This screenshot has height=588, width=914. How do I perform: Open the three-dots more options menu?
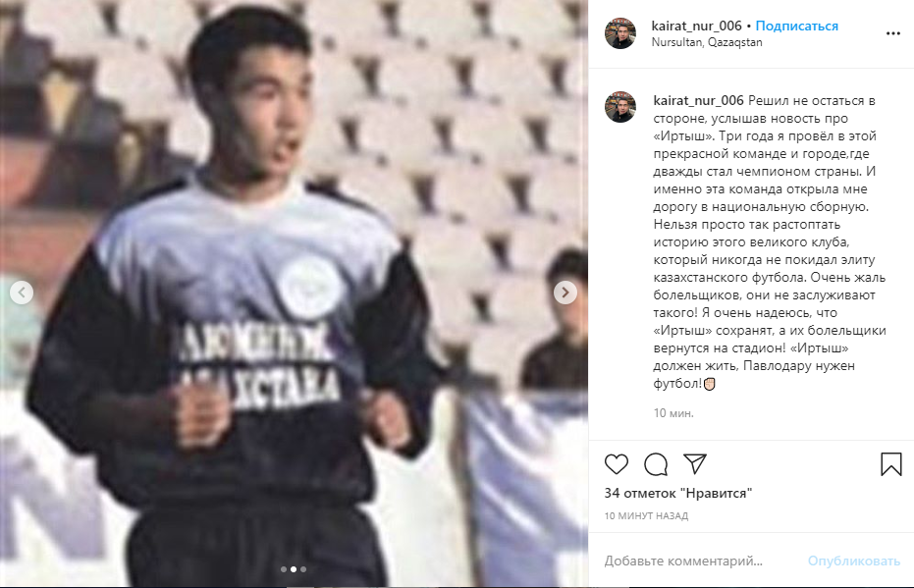coord(893,33)
